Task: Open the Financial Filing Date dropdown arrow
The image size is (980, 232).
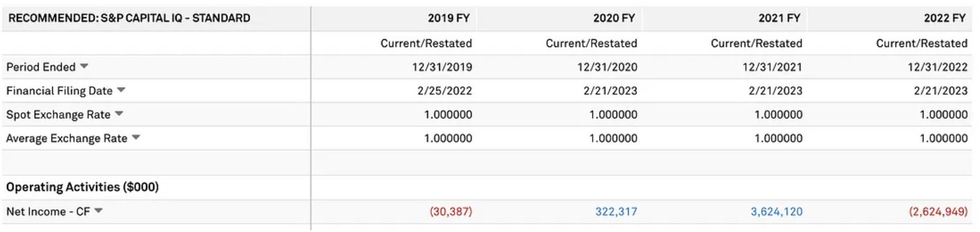Action: point(121,90)
